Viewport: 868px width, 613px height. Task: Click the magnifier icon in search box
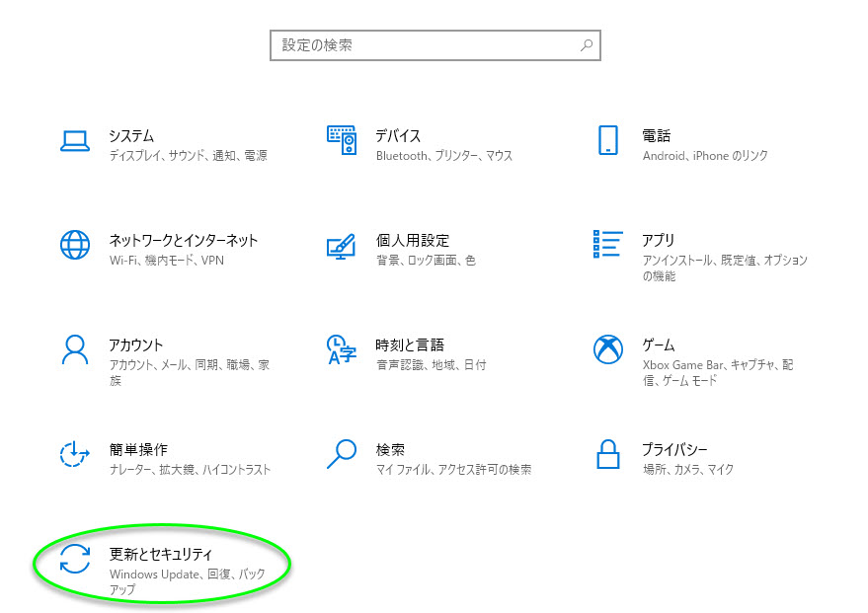point(587,45)
